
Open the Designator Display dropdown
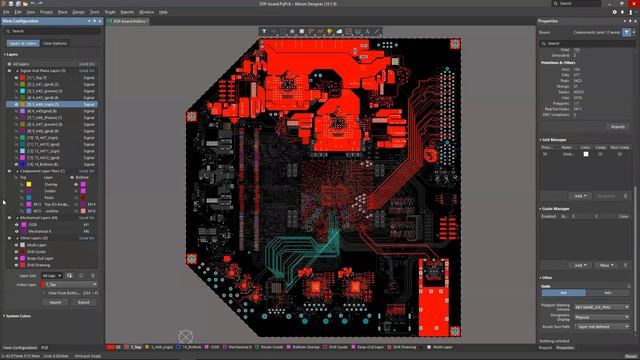pos(602,317)
